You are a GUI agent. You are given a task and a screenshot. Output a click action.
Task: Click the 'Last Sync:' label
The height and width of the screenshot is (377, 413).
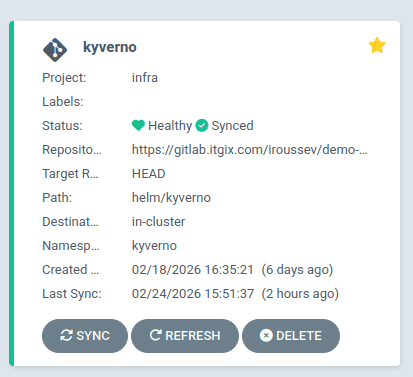tap(72, 294)
